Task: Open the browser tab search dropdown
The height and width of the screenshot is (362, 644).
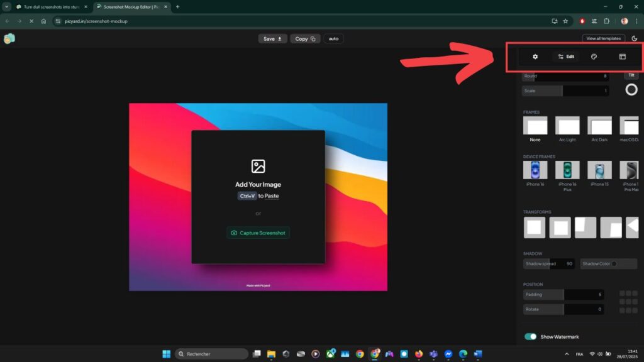Action: [x=6, y=7]
